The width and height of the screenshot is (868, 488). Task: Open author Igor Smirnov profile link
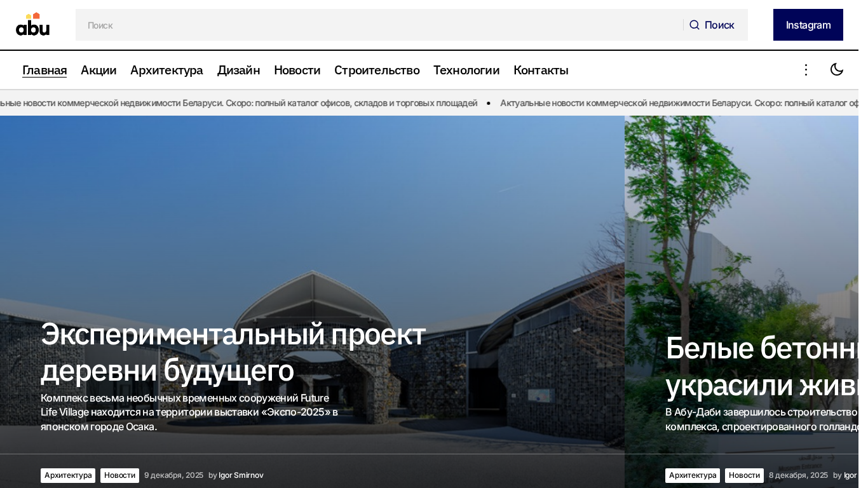pyautogui.click(x=241, y=475)
